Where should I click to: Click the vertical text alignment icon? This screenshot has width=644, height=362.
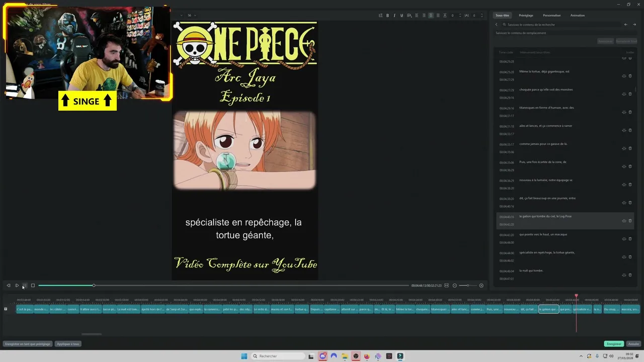445,16
